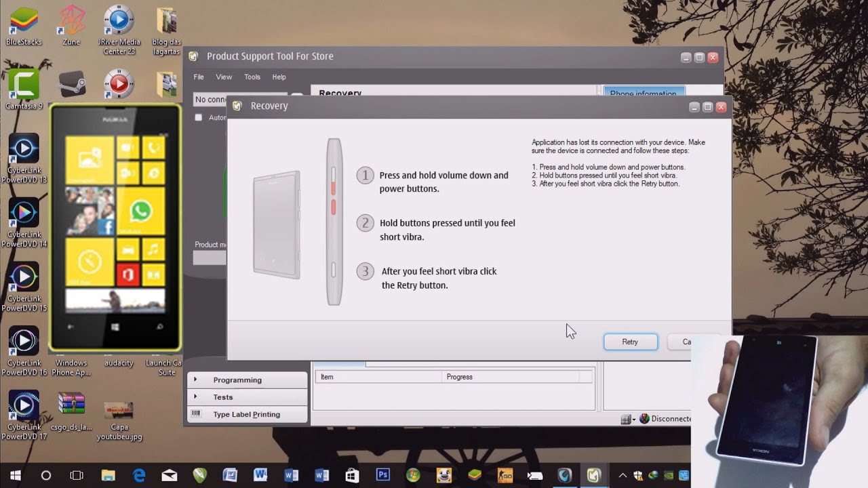This screenshot has height=488, width=868.
Task: Open the Steam desktop shortcut
Action: 72,85
